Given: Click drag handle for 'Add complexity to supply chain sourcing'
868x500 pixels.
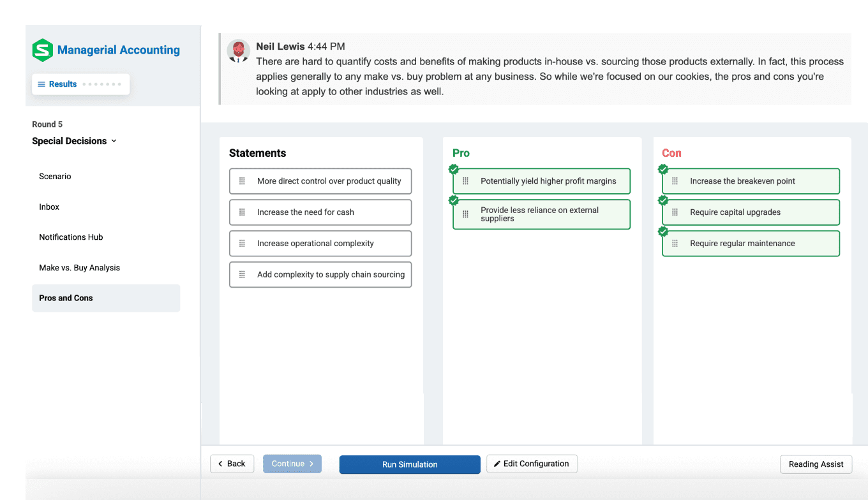Looking at the screenshot, I should click(x=242, y=275).
